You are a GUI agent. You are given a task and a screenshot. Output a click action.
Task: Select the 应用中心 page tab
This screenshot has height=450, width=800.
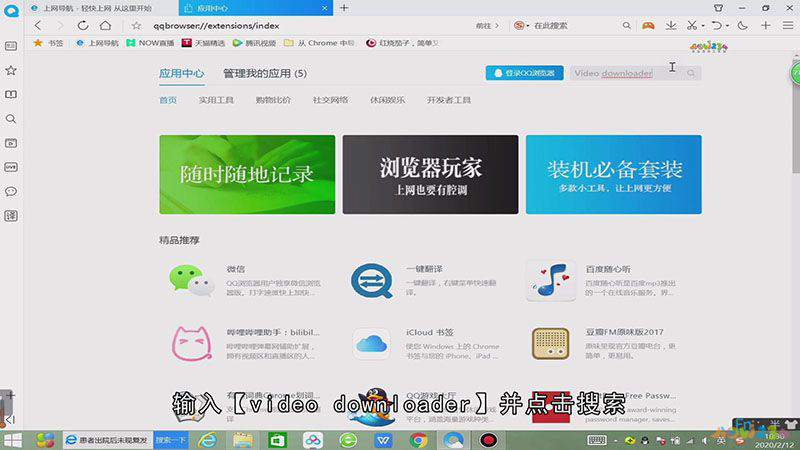(x=181, y=73)
